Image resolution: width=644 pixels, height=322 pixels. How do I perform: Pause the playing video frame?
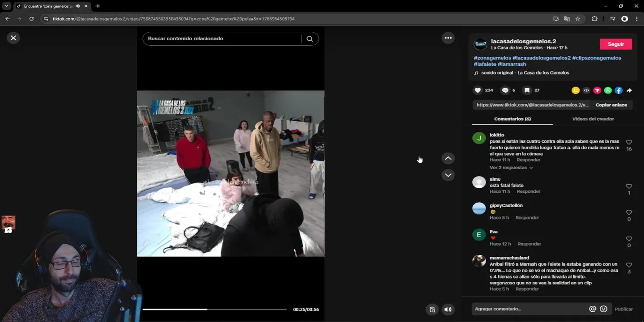click(x=231, y=174)
